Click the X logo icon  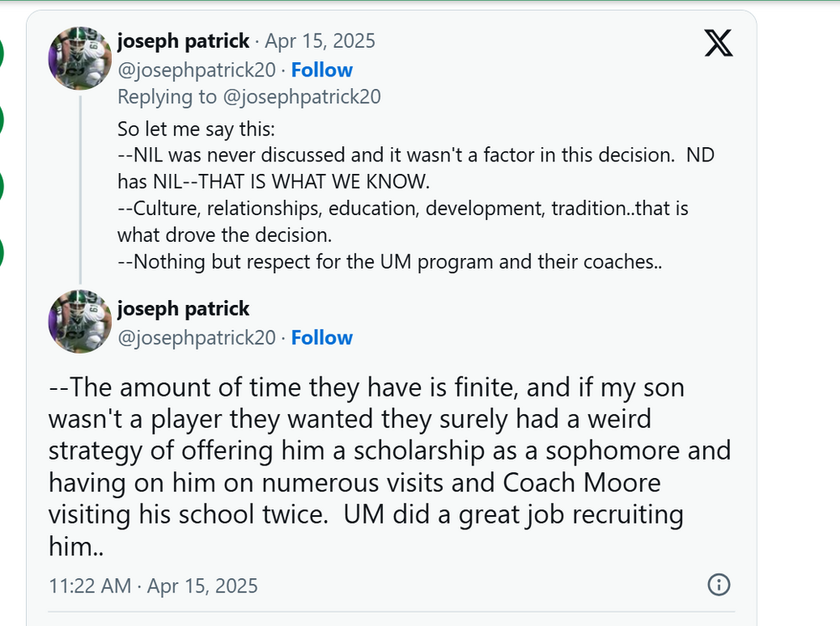coord(718,41)
